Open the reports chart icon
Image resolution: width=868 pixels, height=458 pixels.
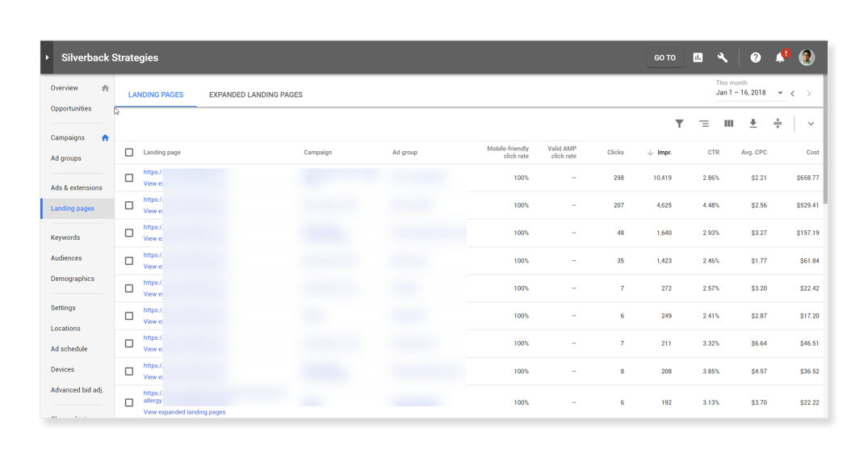[698, 57]
